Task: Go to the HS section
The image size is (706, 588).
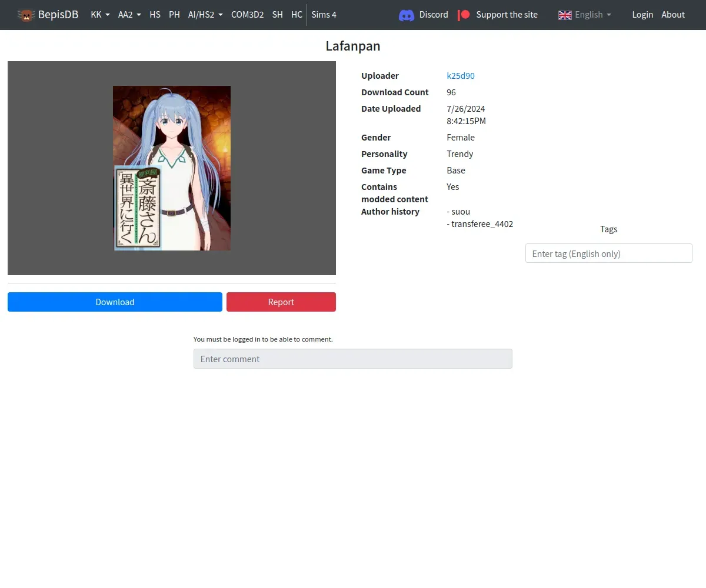Action: (155, 15)
